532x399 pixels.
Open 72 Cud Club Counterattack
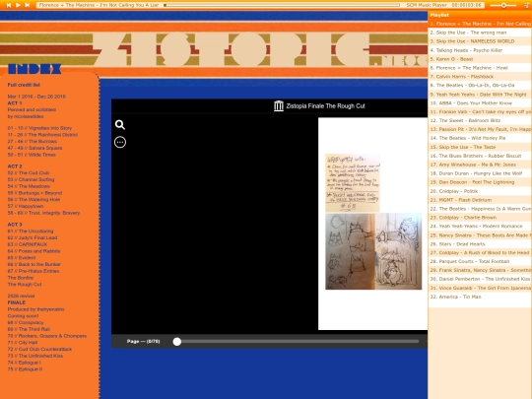click(39, 349)
